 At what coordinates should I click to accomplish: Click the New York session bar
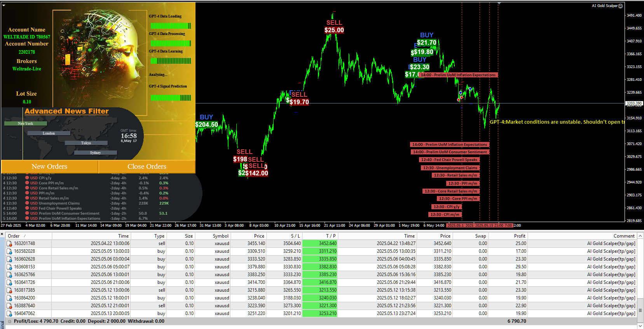[26, 123]
